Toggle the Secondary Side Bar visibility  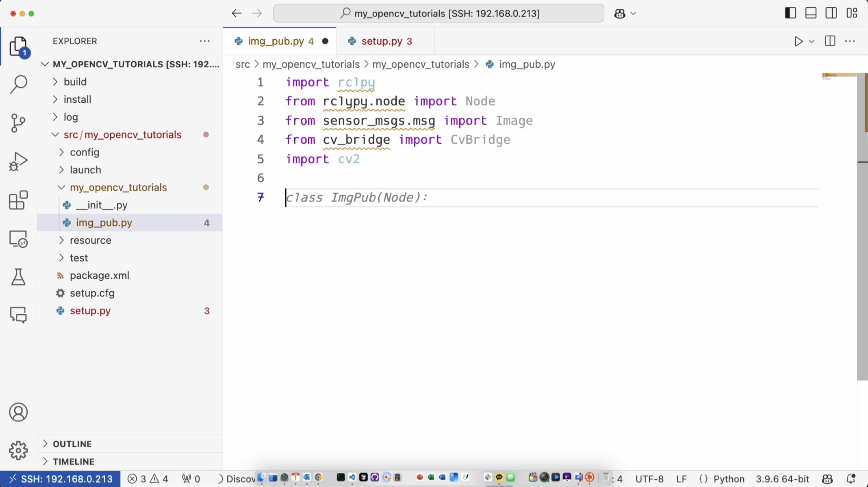(831, 13)
